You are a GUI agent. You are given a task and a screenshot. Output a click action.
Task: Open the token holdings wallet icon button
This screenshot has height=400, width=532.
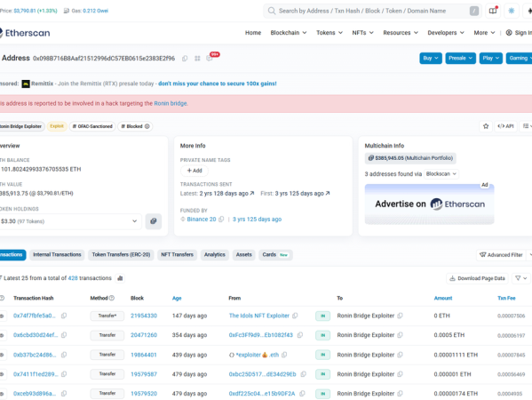coord(154,221)
